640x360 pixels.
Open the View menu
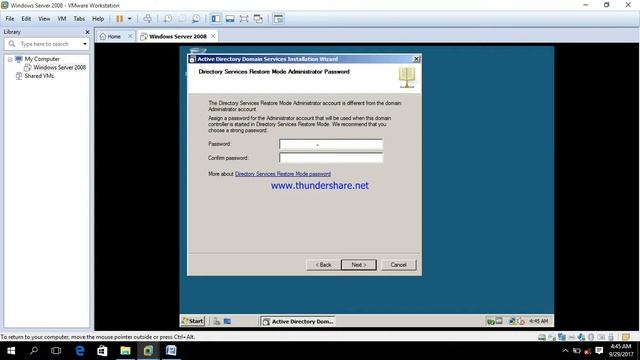44,19
